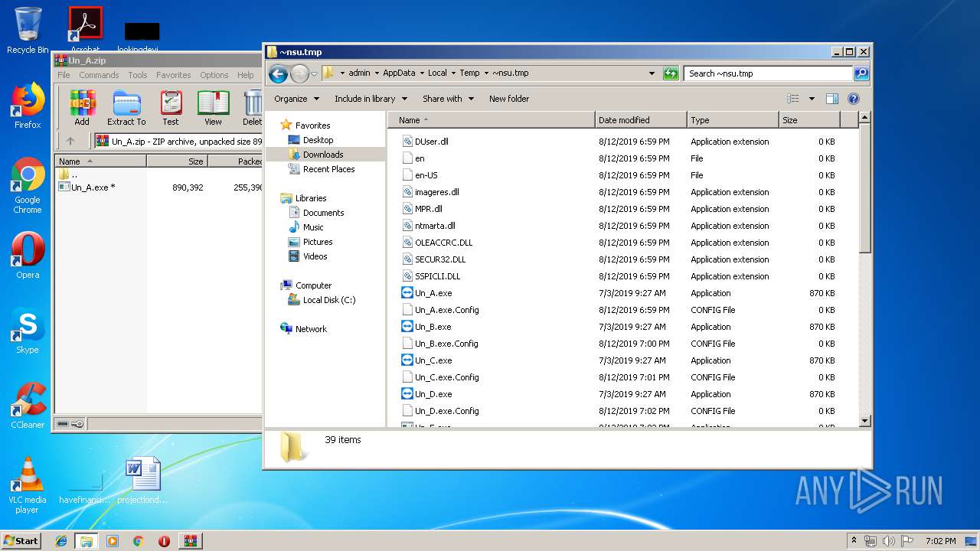Click the View icon in WinRAR toolbar

pos(213,108)
